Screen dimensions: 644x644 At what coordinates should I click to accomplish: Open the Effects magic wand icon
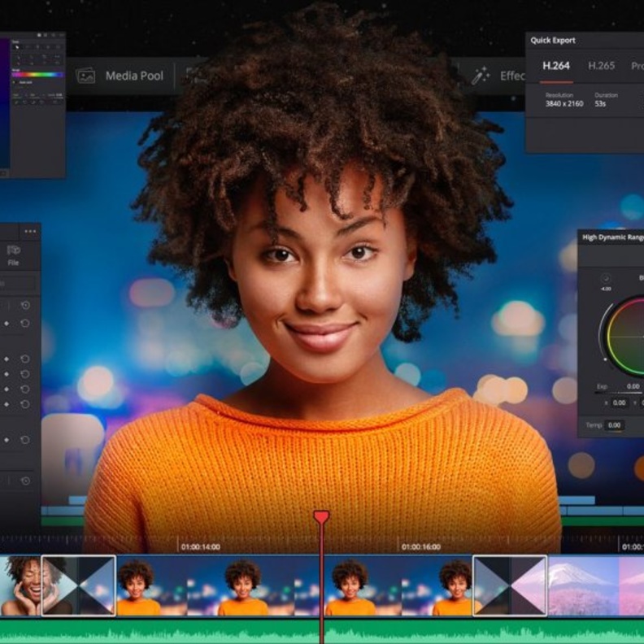[480, 76]
